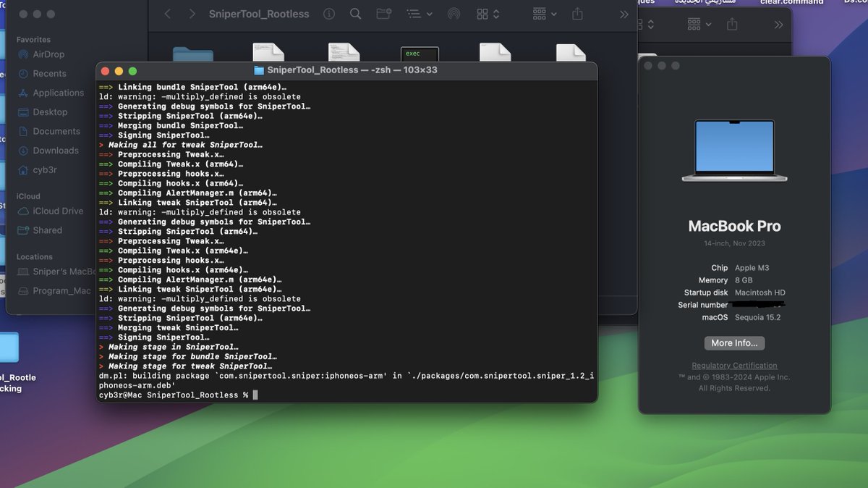Image resolution: width=868 pixels, height=488 pixels.
Task: Click the laptop icon beside Sniper's MacBook
Action: point(22,272)
